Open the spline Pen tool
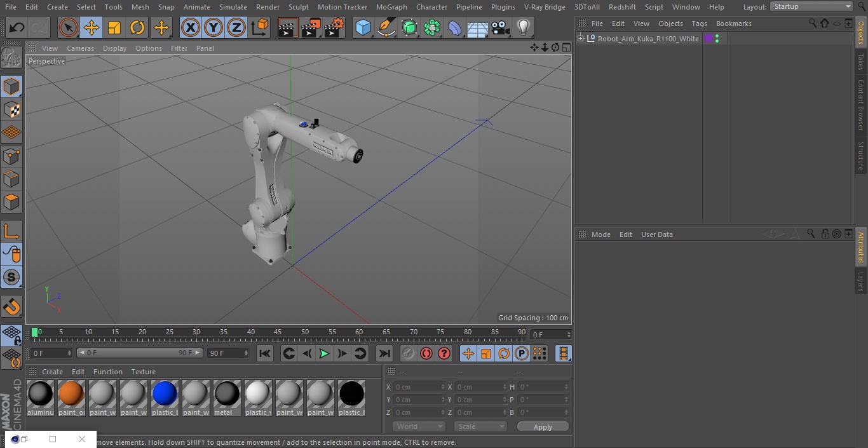868x448 pixels. click(386, 27)
